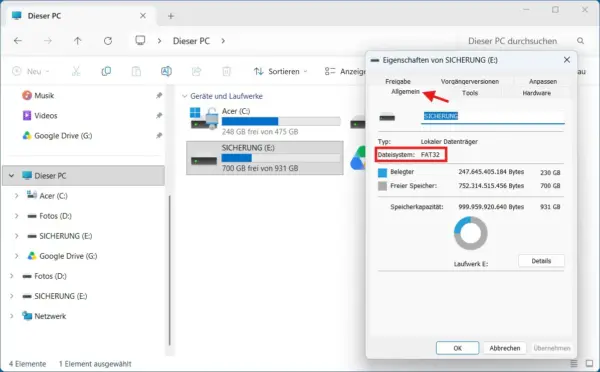The height and width of the screenshot is (372, 600).
Task: Select Netzwerk in navigation pane
Action: click(50, 316)
